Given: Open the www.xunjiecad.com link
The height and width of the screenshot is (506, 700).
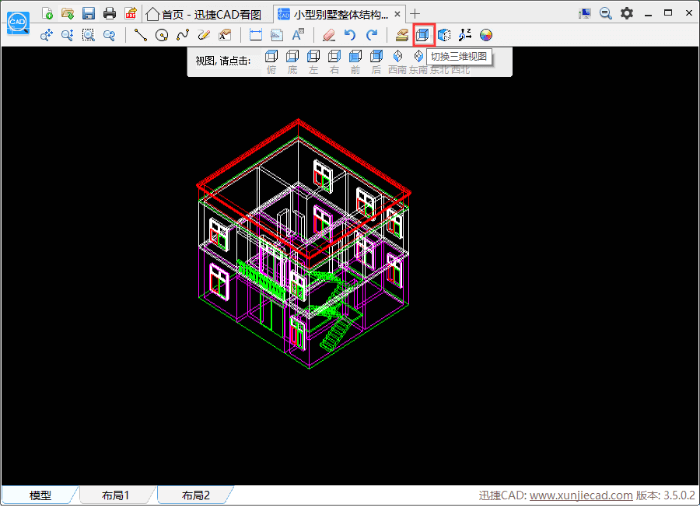Looking at the screenshot, I should [581, 495].
